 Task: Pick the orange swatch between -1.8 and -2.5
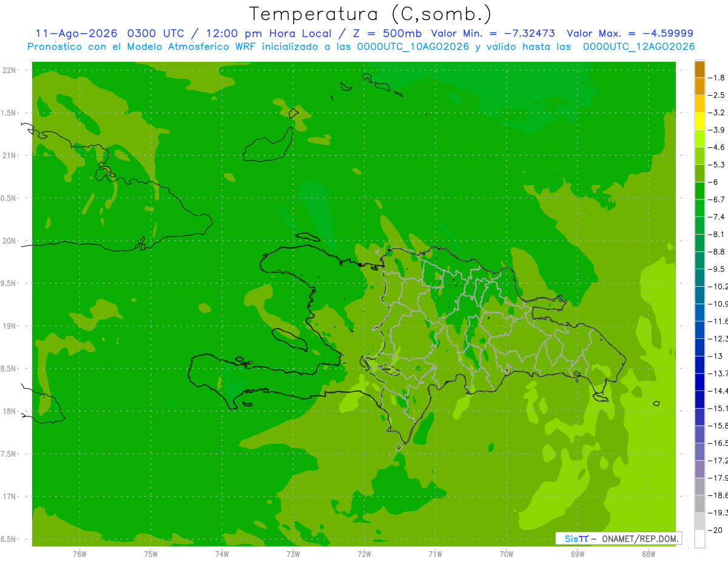699,87
